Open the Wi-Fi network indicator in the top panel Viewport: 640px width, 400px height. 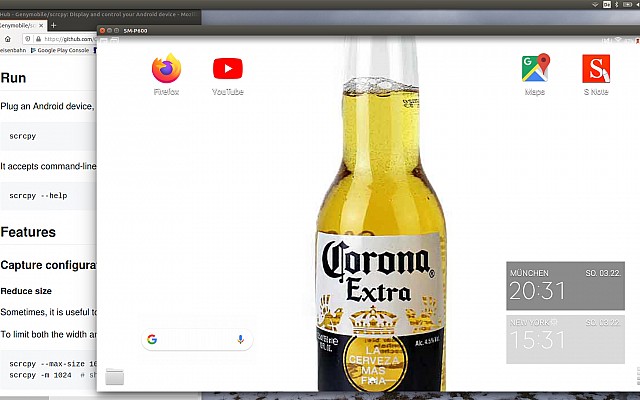pos(595,4)
